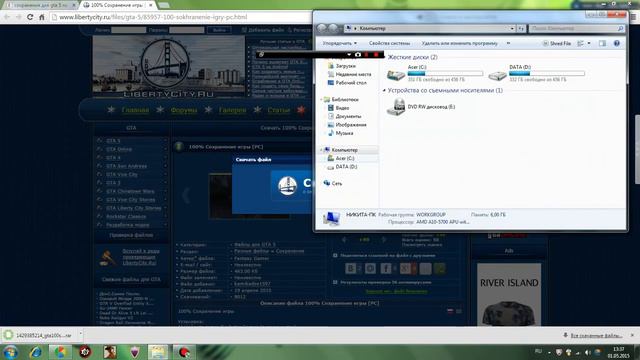The image size is (640, 360).
Task: Click the Explorer forward arrow button
Action: [333, 28]
